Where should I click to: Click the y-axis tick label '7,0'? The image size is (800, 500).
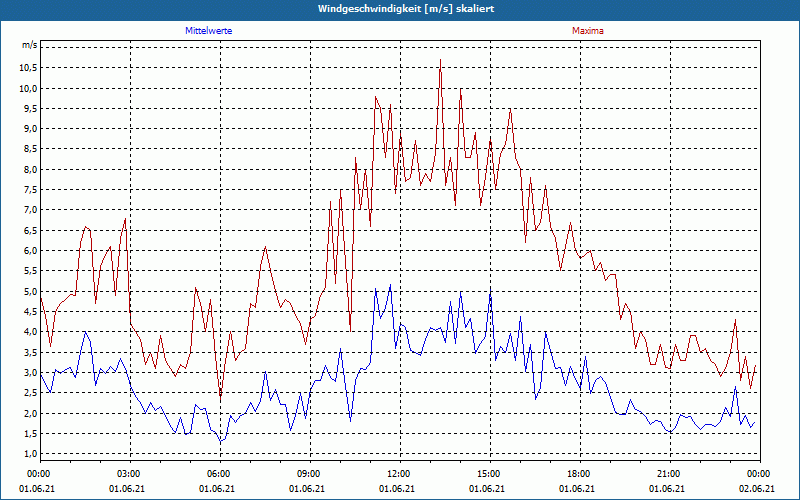[x=31, y=210]
